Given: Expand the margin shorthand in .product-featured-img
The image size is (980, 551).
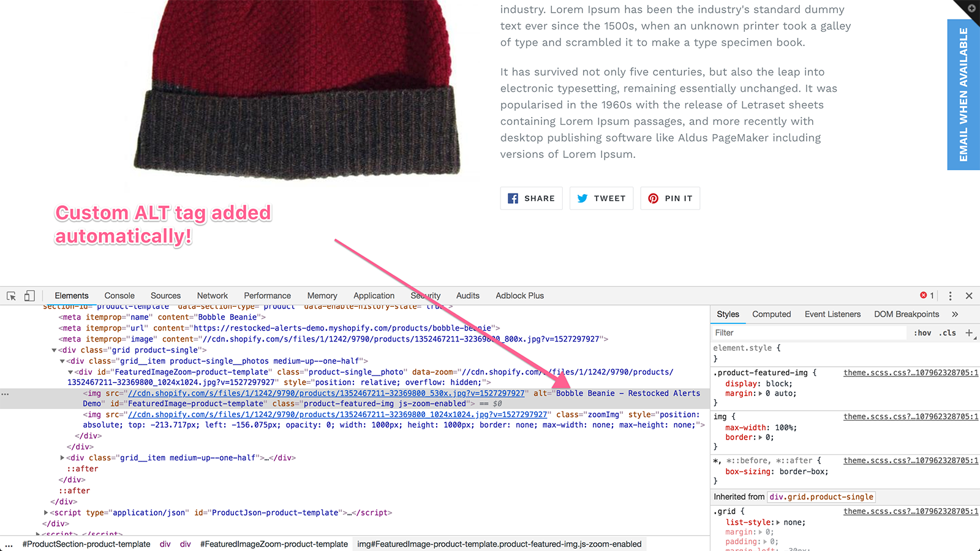Looking at the screenshot, I should tap(761, 394).
